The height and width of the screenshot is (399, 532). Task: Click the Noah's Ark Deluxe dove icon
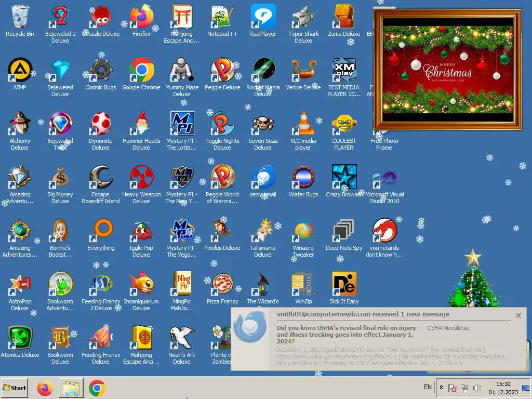181,338
